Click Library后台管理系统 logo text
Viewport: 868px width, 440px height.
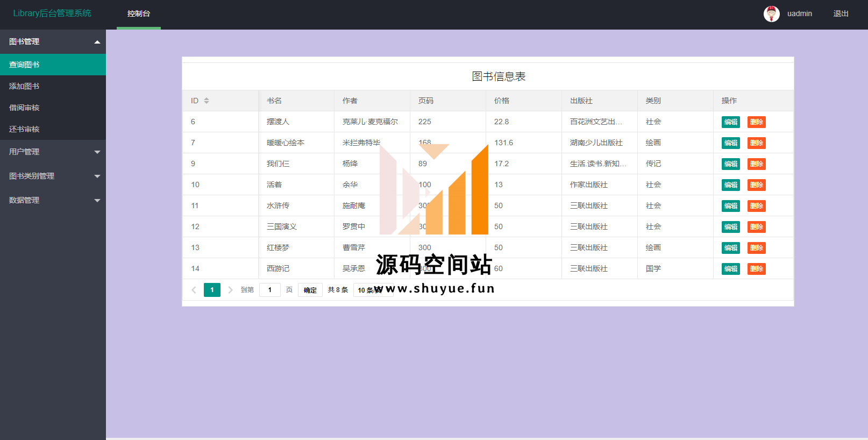click(52, 13)
